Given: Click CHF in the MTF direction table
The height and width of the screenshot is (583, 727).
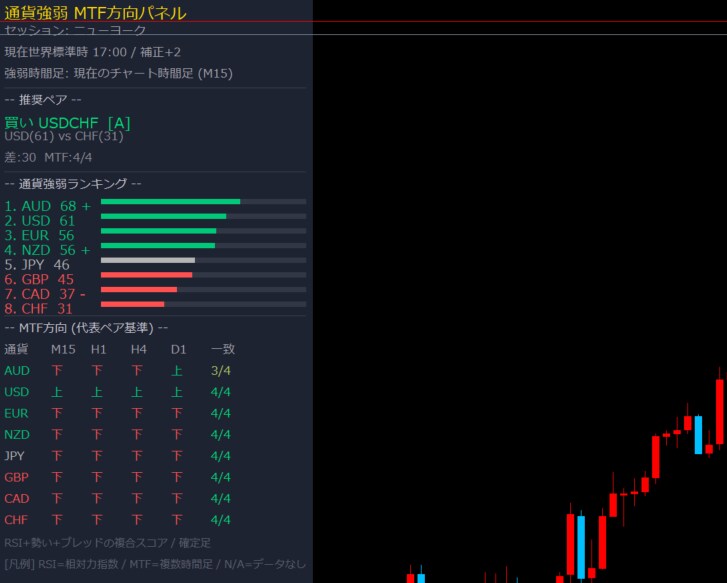Looking at the screenshot, I should (x=16, y=520).
